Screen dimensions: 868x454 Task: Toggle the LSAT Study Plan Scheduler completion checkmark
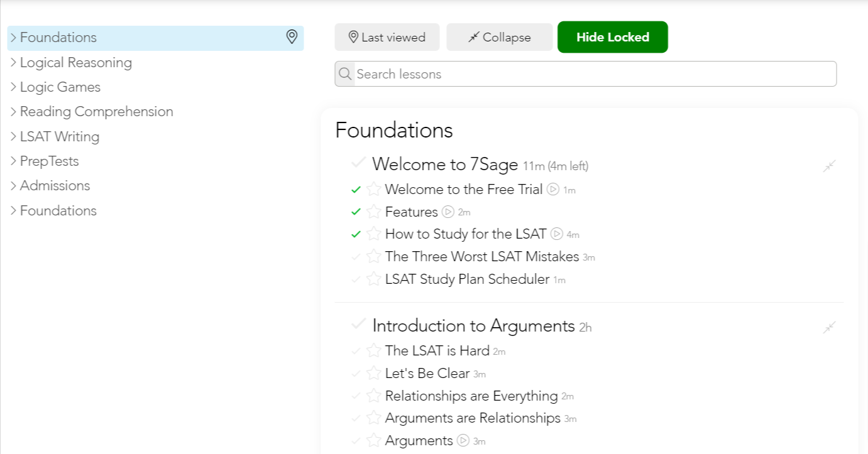(x=356, y=279)
